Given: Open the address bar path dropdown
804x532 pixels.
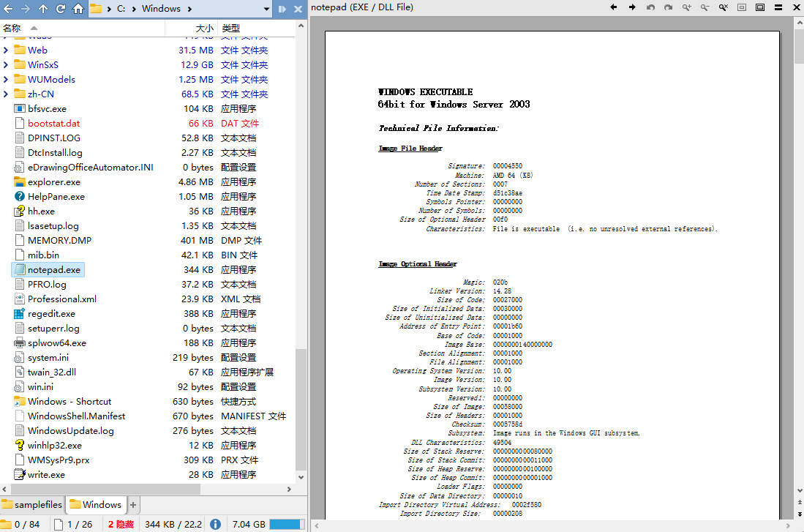Looking at the screenshot, I should click(x=266, y=9).
